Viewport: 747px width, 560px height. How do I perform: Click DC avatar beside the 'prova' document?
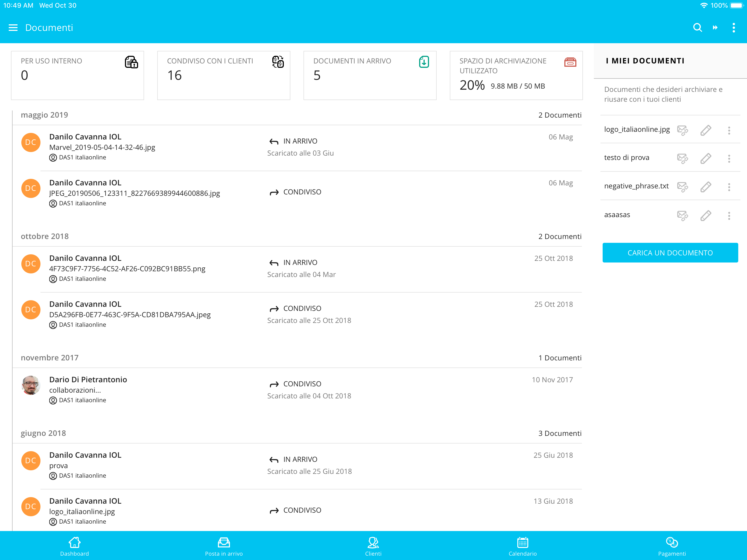point(31,461)
